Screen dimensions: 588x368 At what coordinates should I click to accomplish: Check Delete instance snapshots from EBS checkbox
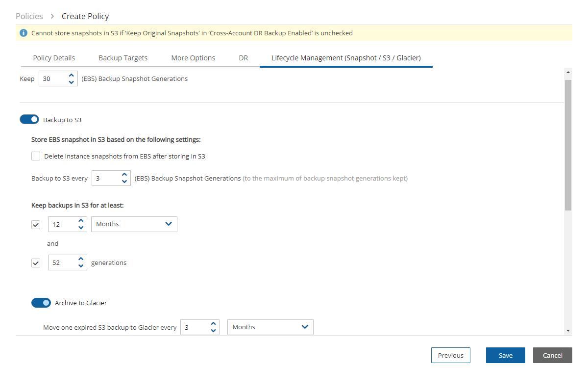36,156
